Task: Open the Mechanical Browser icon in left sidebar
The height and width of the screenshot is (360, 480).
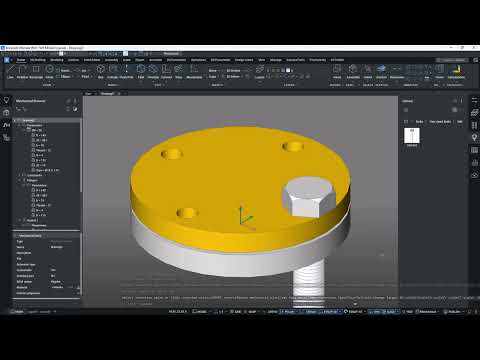Action: click(x=6, y=113)
